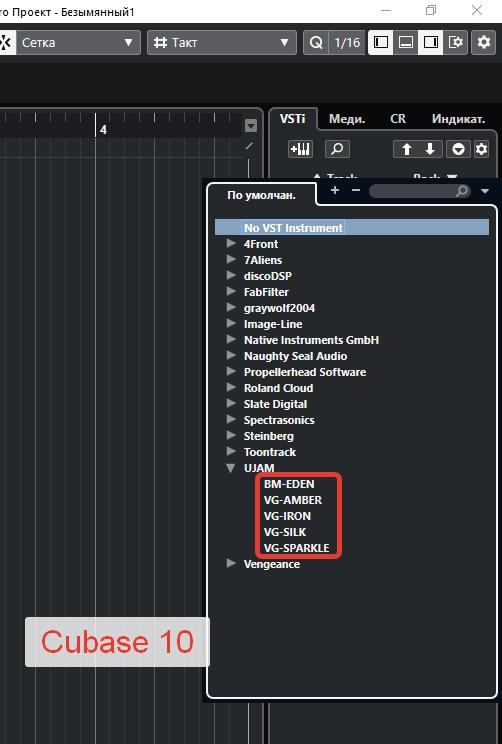Select No VST Instrument entry

[352, 228]
